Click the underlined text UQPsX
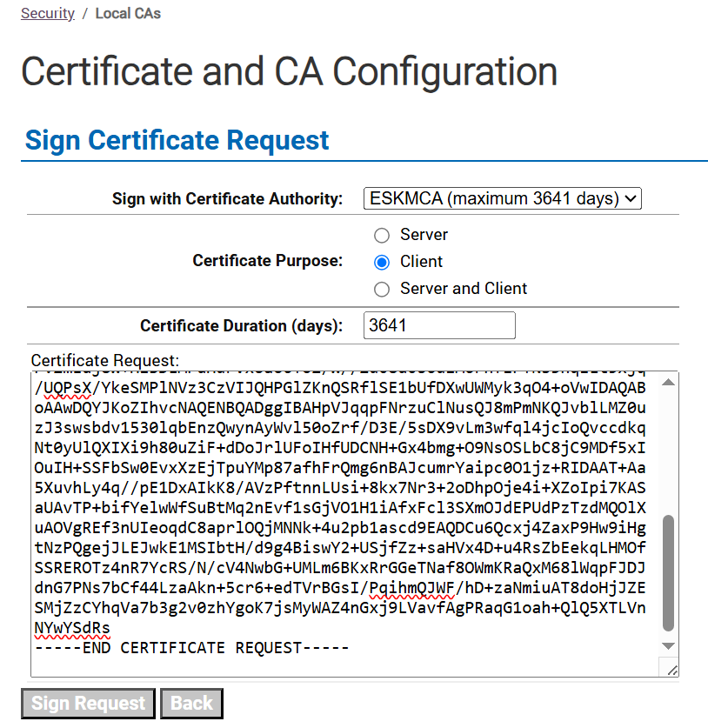Screen dimensions: 708x728 click(68, 388)
